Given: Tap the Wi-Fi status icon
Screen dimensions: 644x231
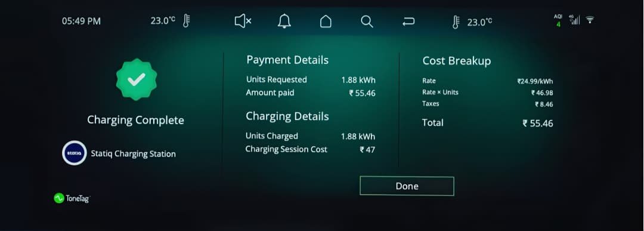Looking at the screenshot, I should coord(590,20).
